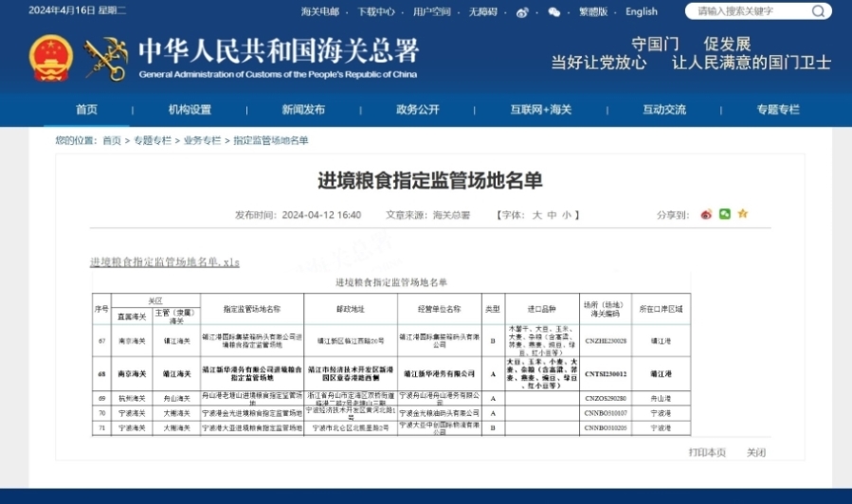Click the national emblem logo
This screenshot has width=852, height=504.
pyautogui.click(x=50, y=58)
